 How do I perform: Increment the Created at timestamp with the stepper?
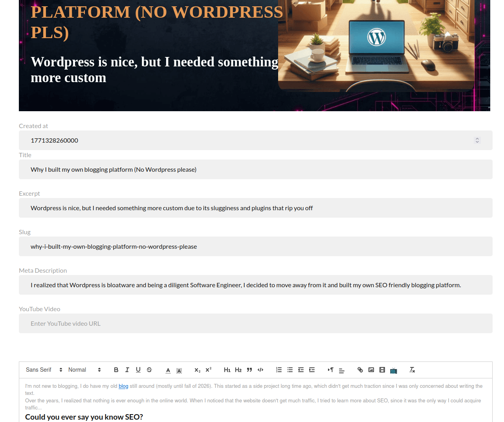(477, 138)
